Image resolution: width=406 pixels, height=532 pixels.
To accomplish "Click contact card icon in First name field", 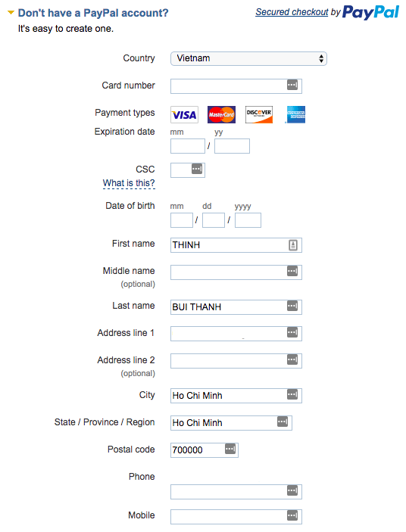I will click(293, 245).
